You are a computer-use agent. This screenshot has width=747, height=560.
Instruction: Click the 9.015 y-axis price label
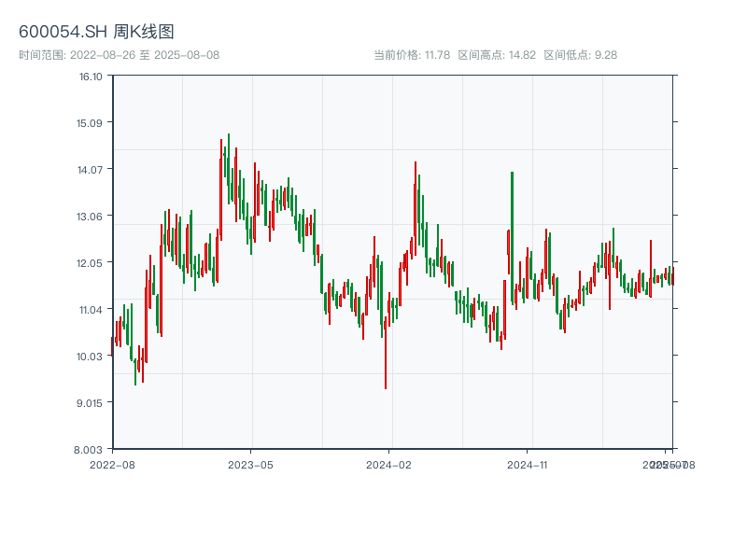(x=91, y=403)
